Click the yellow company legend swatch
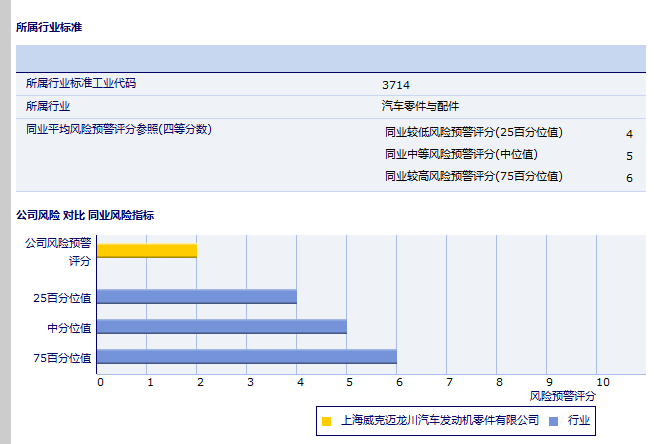 click(x=326, y=421)
